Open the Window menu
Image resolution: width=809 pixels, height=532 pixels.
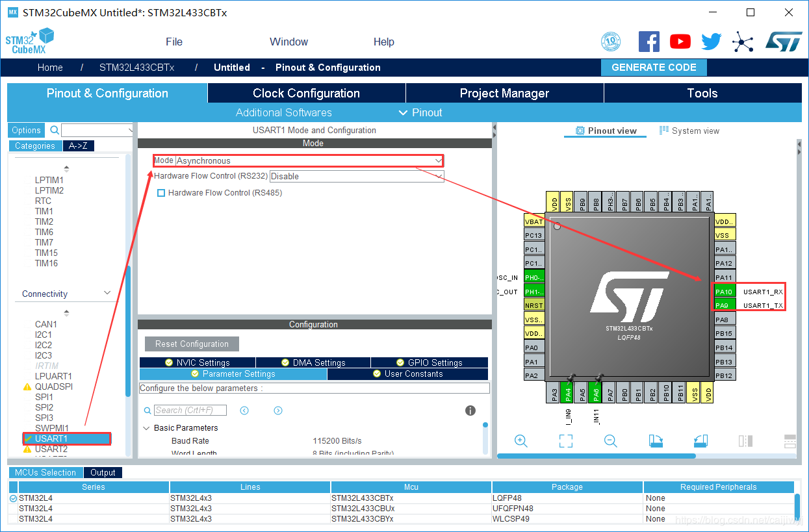pyautogui.click(x=289, y=42)
